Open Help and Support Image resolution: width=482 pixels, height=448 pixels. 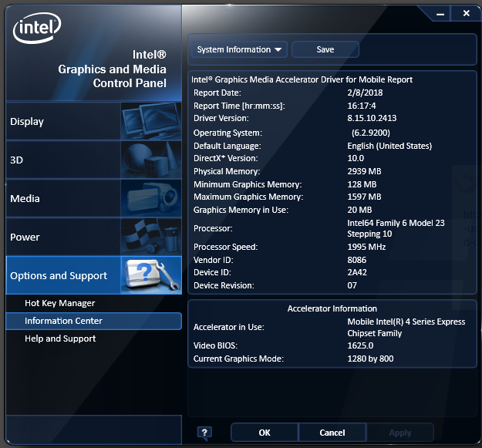coord(60,339)
